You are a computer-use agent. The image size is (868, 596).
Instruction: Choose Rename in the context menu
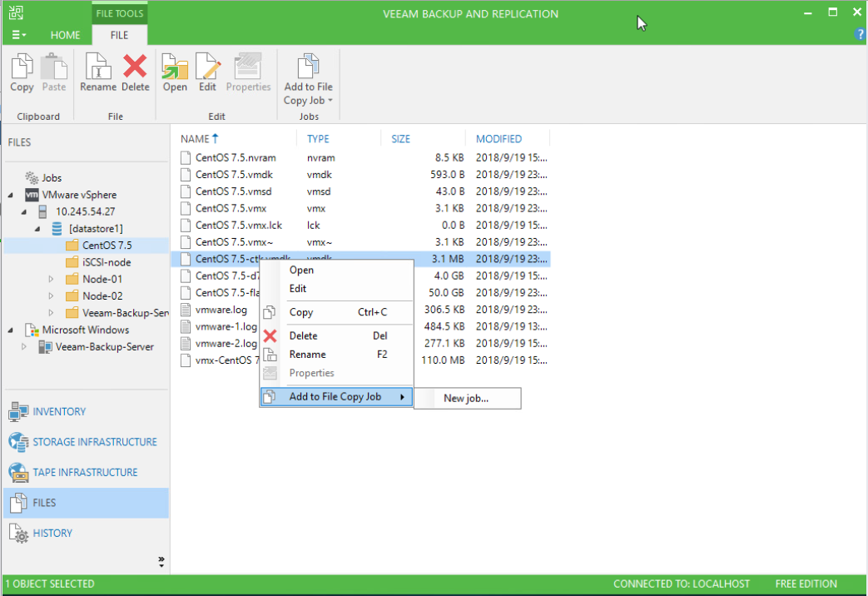pyautogui.click(x=336, y=355)
